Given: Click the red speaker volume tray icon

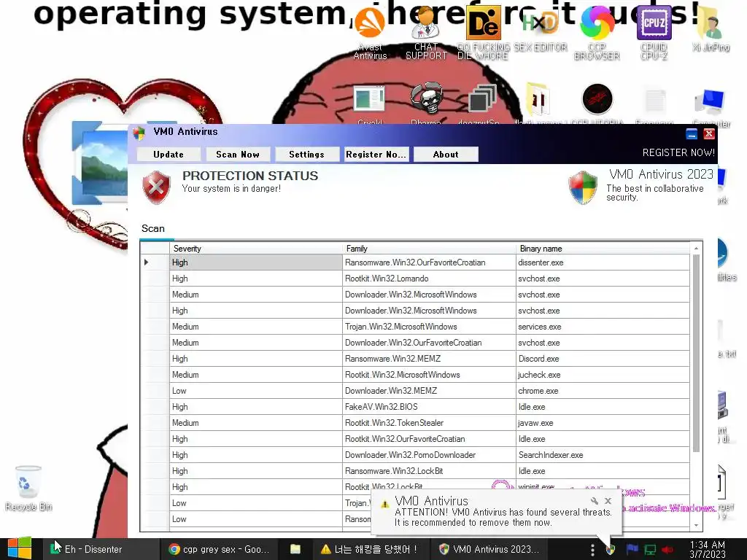Looking at the screenshot, I should click(x=668, y=550).
